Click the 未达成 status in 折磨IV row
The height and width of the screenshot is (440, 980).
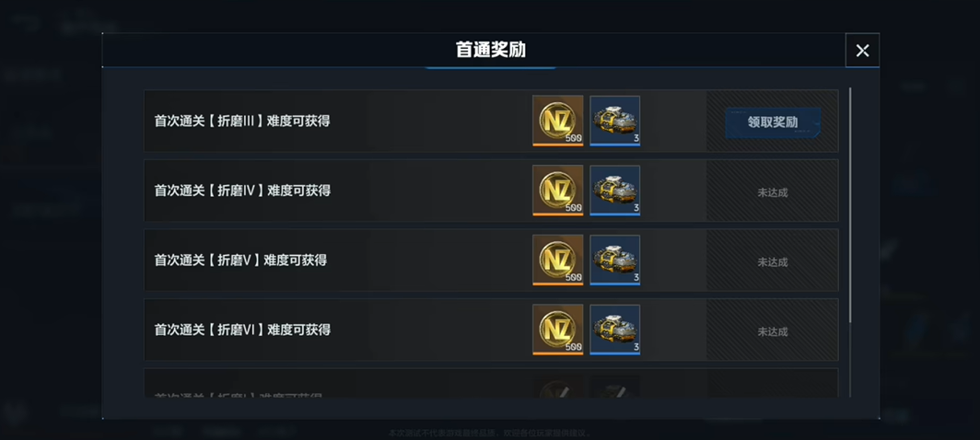tap(773, 192)
